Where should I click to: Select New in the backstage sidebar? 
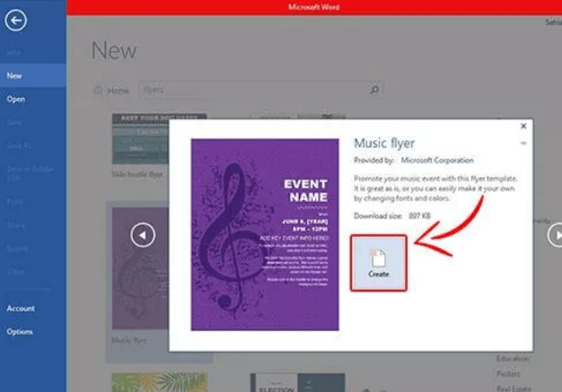click(x=33, y=75)
